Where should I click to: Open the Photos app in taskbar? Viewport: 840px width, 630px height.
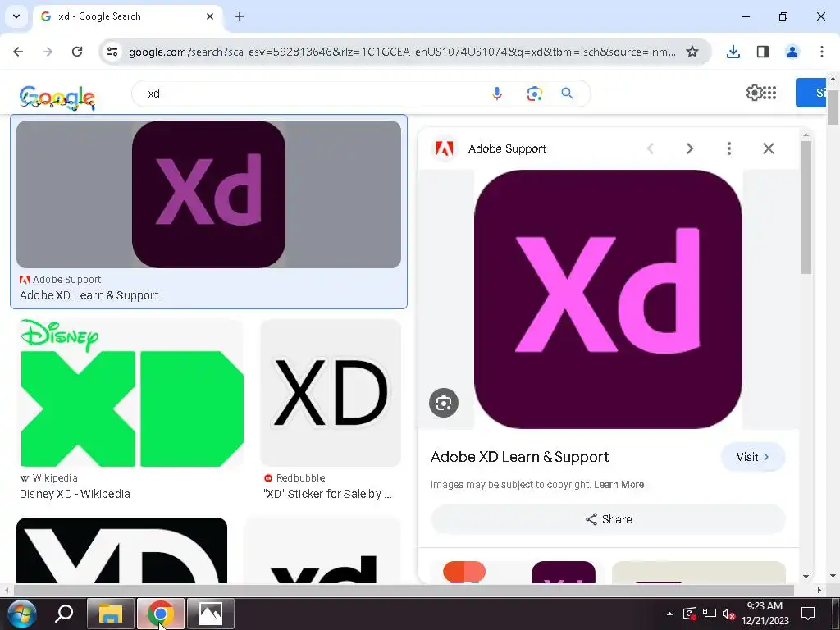[211, 614]
